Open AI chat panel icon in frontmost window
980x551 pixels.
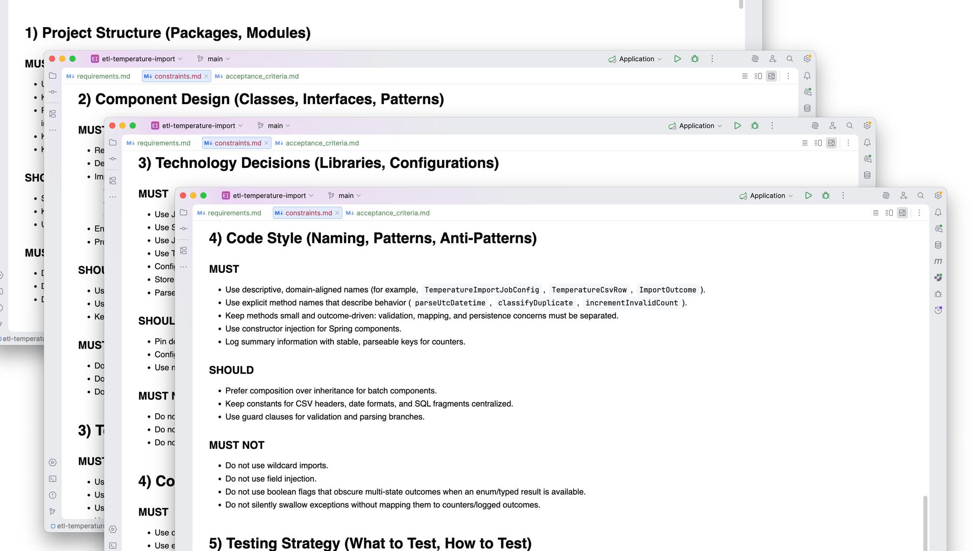[938, 229]
